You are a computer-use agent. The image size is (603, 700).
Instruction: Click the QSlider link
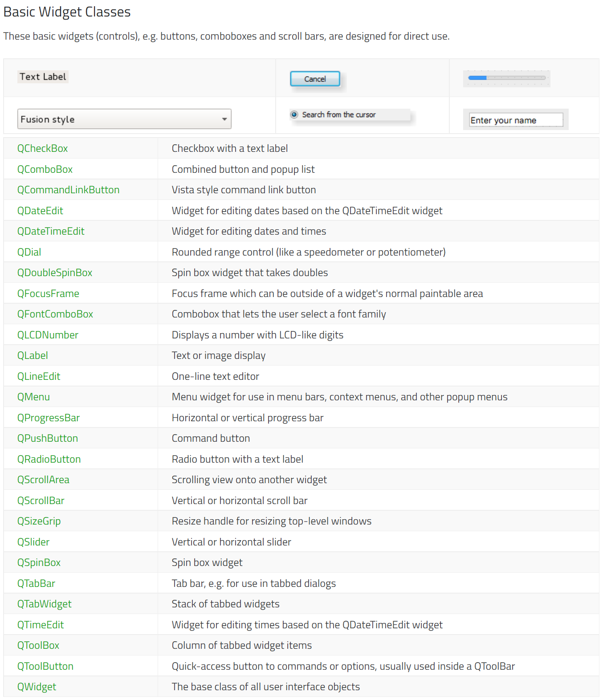point(33,542)
